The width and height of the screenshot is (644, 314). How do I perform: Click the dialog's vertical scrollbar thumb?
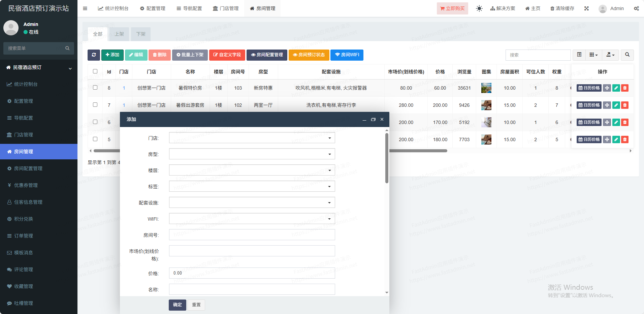coord(387,158)
